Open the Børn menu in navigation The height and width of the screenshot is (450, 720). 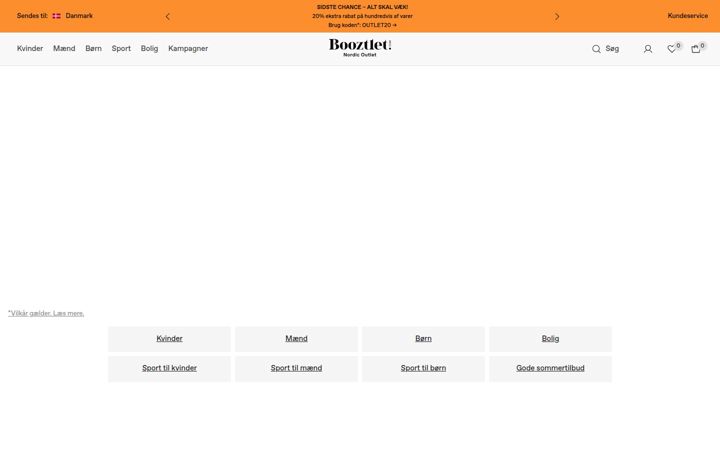[x=93, y=48]
